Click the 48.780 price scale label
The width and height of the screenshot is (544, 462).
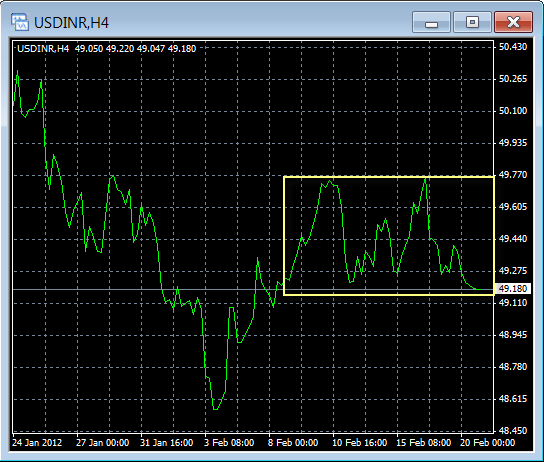pos(513,367)
